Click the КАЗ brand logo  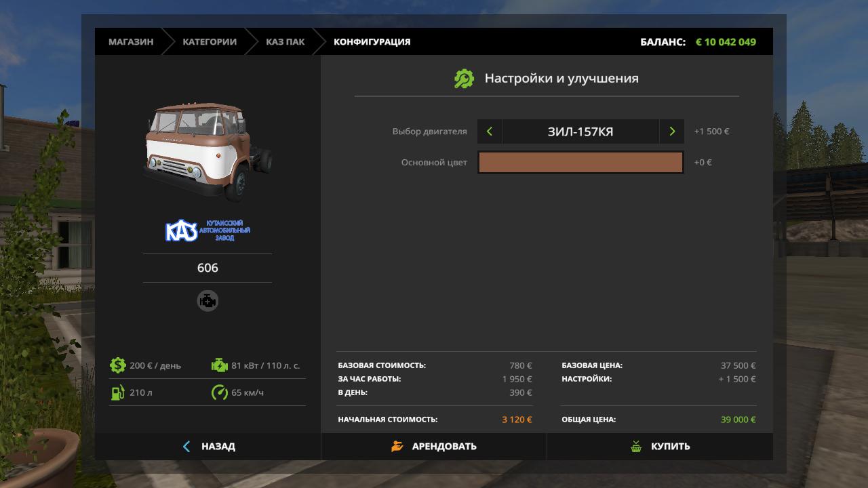[208, 231]
